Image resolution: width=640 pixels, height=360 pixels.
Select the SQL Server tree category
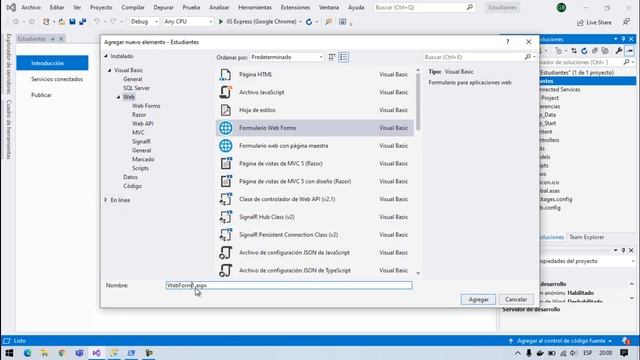click(x=136, y=88)
